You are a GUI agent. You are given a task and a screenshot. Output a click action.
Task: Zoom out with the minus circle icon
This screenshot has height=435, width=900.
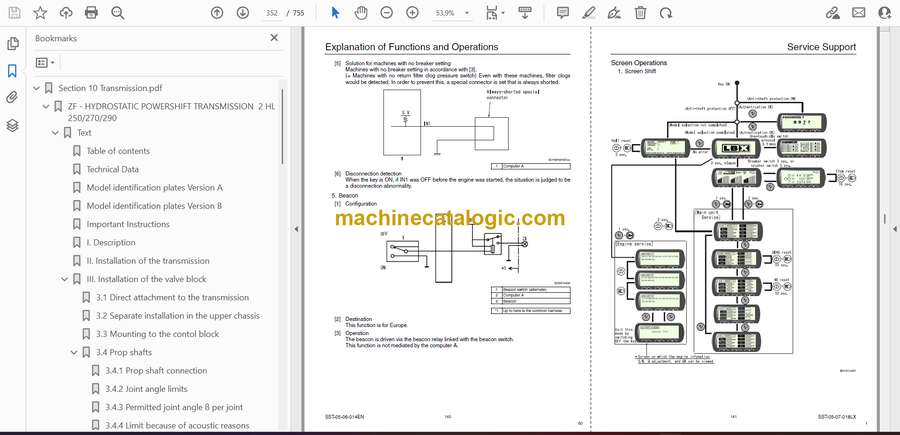(x=387, y=13)
